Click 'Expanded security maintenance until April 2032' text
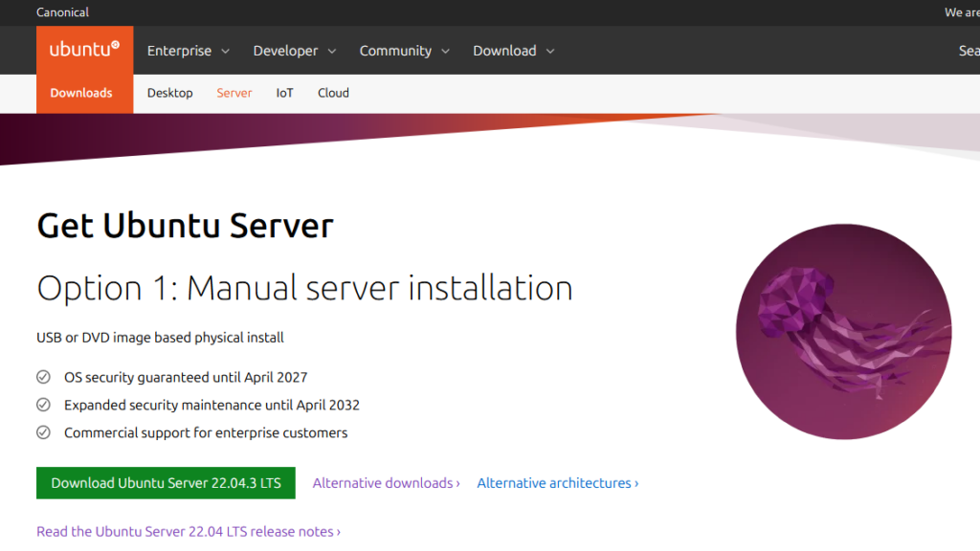 coord(212,405)
